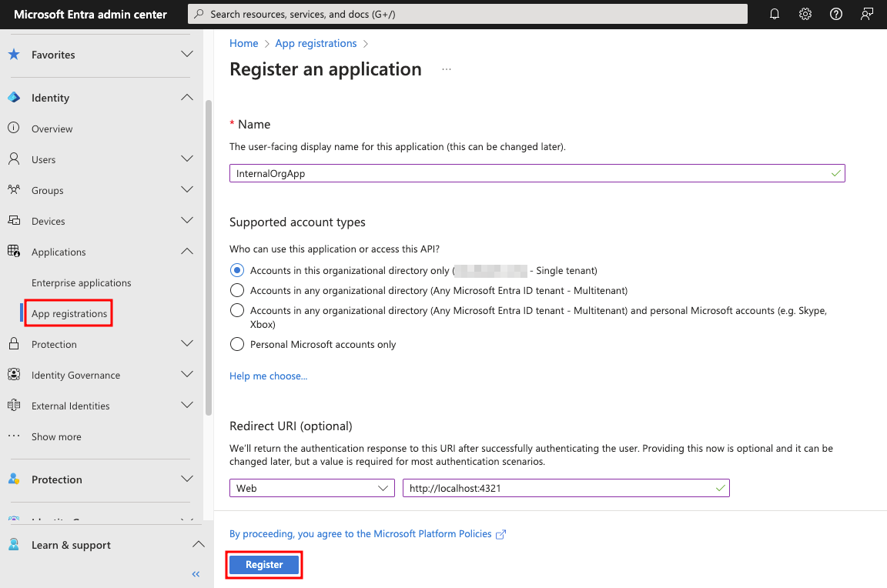Select any organizational directory Multitenant option
Image resolution: width=887 pixels, height=588 pixels.
[237, 290]
